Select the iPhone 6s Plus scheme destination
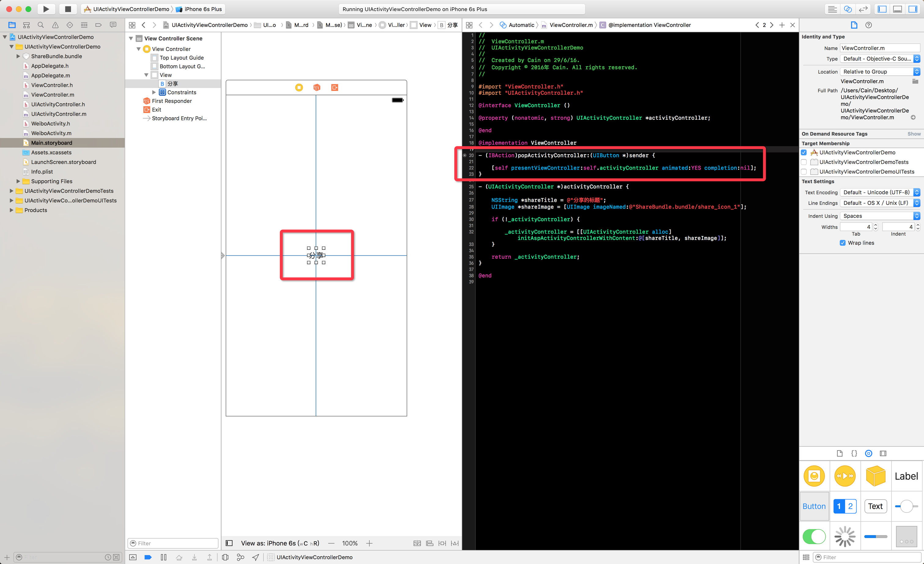924x564 pixels. click(203, 9)
